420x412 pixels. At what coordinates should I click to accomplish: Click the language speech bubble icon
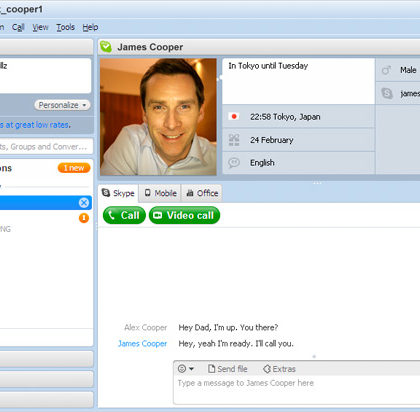(x=234, y=163)
